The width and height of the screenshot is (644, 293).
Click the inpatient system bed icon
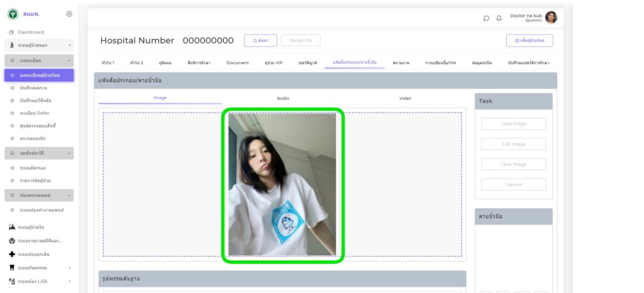click(12, 227)
